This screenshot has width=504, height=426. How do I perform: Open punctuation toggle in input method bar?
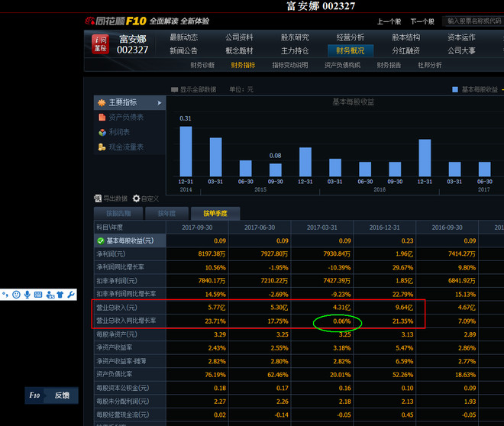click(5, 294)
